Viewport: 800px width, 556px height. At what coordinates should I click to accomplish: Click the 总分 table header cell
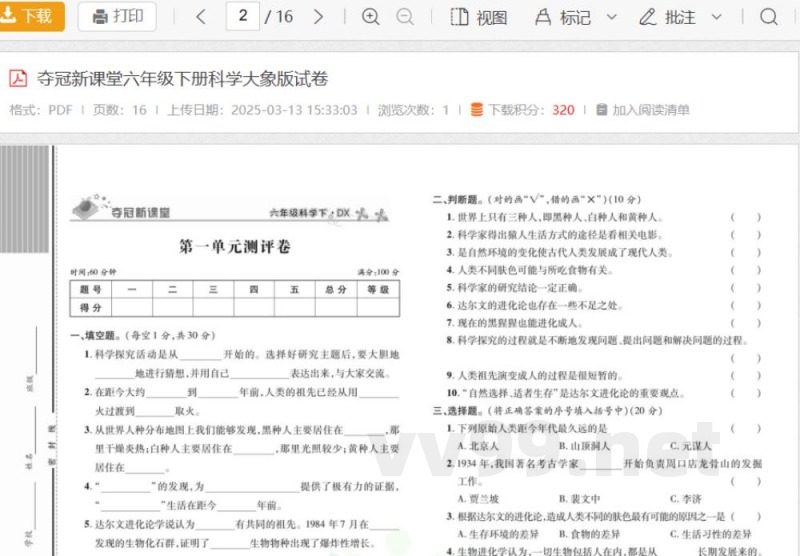coord(336,290)
